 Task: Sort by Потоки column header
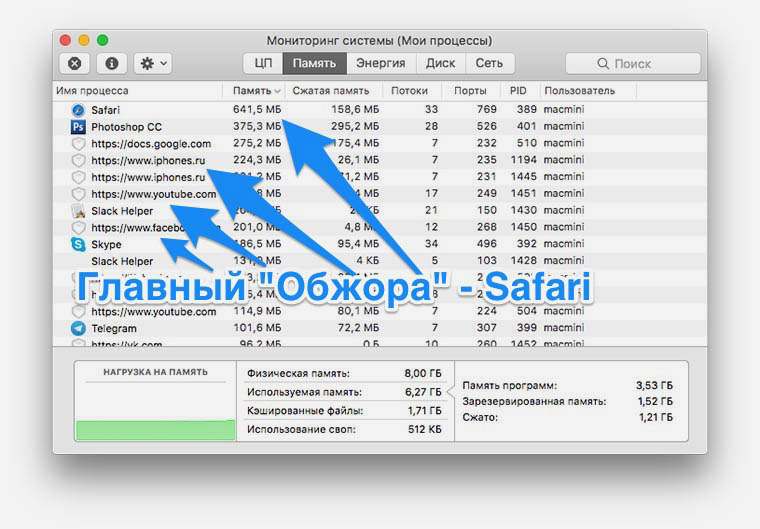tap(410, 91)
